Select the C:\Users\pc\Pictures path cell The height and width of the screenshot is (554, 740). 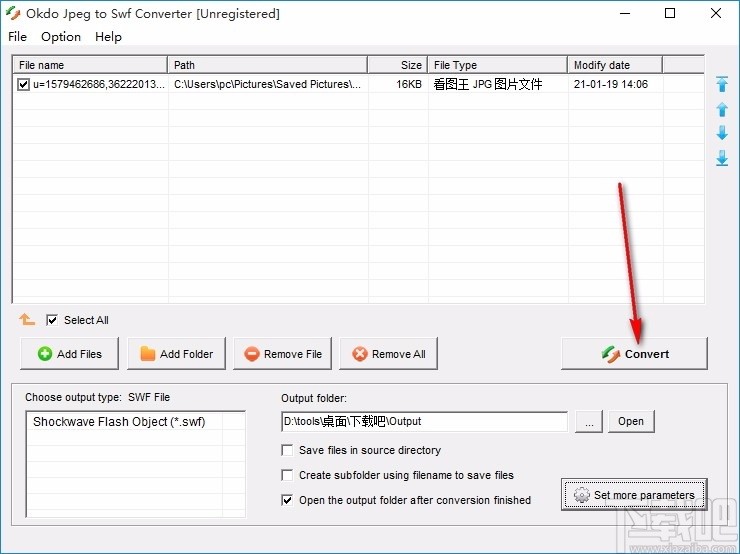pyautogui.click(x=268, y=84)
